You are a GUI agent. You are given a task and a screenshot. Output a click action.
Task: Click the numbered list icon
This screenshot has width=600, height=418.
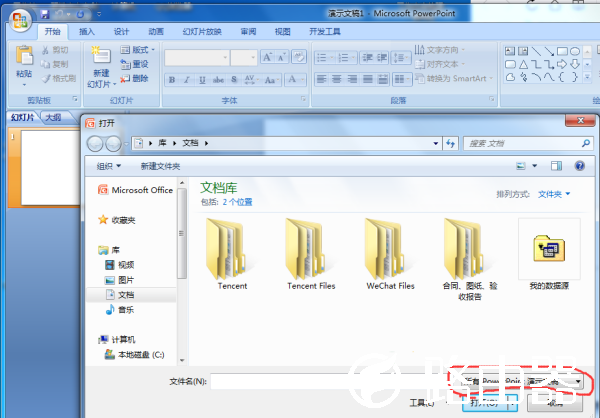tap(343, 57)
